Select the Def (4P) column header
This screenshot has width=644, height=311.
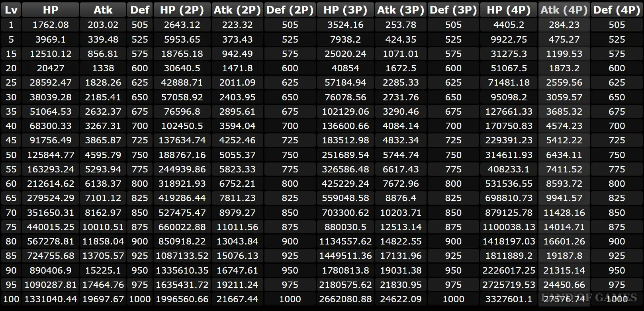click(617, 10)
